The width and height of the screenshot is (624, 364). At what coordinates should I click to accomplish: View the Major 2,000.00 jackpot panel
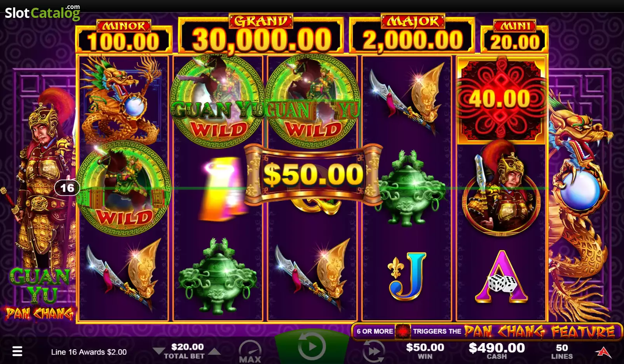coord(412,34)
